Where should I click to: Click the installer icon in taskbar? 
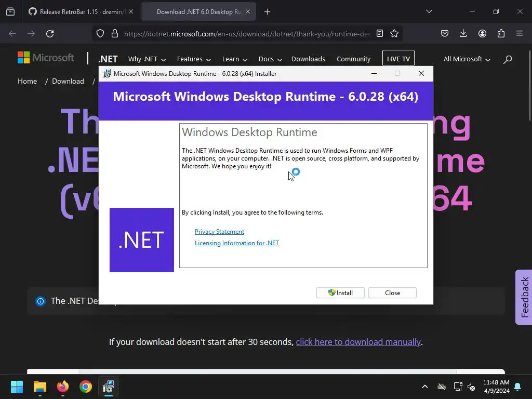[x=109, y=387]
